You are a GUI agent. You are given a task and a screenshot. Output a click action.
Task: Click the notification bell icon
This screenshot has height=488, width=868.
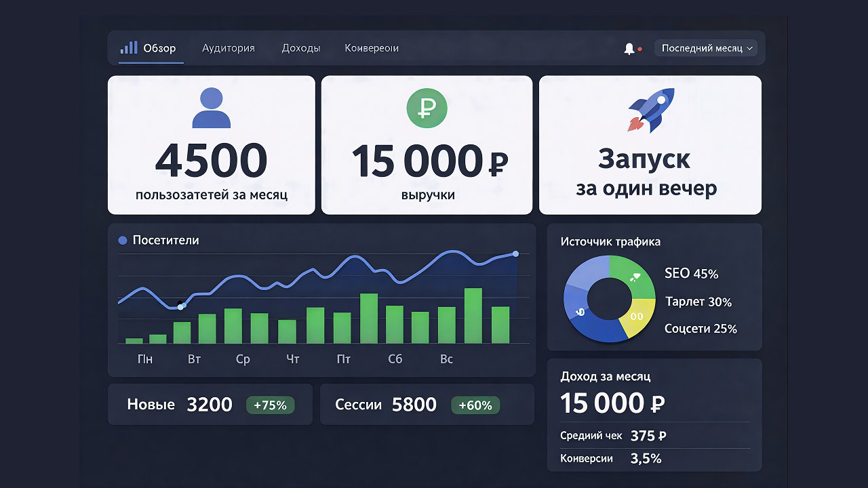(629, 48)
